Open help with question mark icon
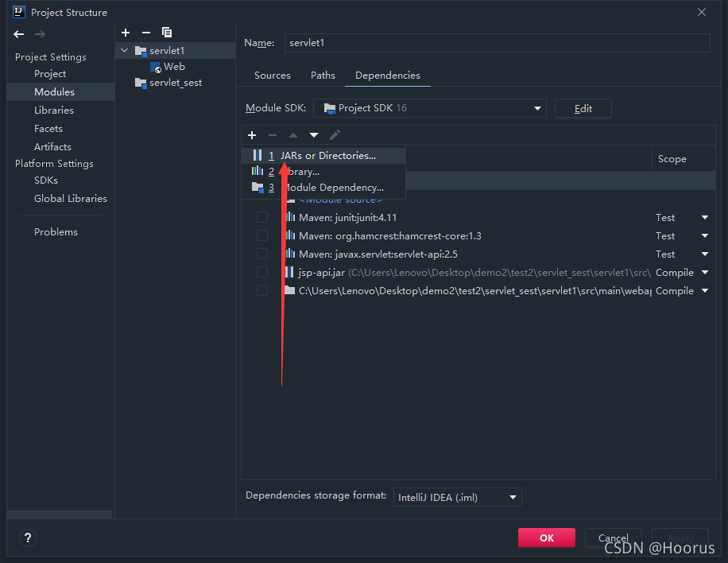728x563 pixels. click(28, 538)
